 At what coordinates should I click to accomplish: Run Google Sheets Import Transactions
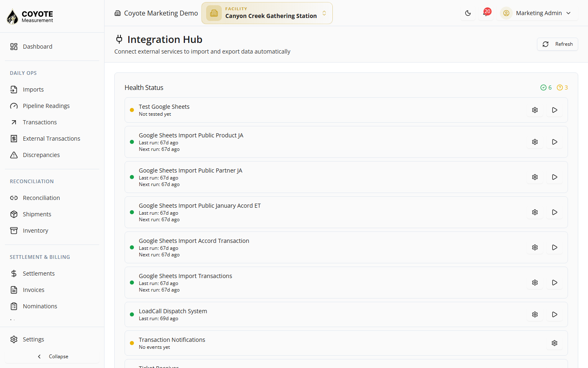click(x=555, y=283)
